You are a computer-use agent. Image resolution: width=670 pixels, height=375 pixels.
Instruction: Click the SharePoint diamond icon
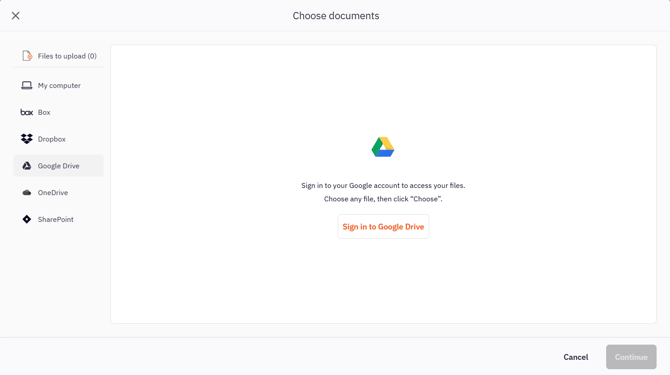point(26,219)
